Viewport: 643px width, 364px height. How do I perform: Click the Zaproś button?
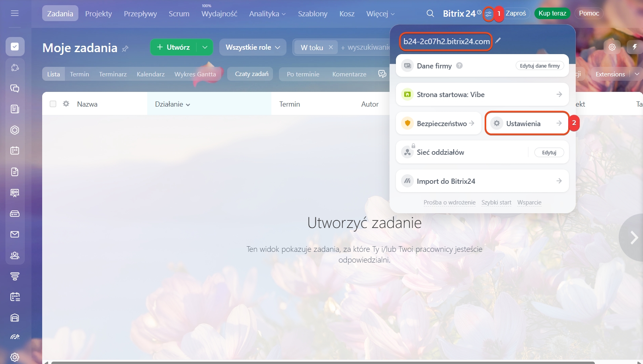(516, 13)
